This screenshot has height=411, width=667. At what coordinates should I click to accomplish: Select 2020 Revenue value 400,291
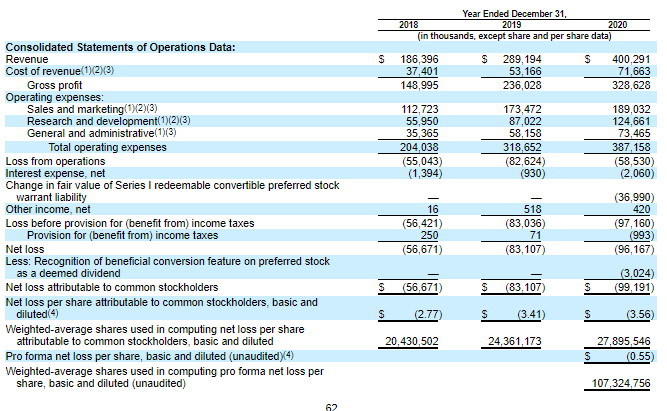(631, 59)
